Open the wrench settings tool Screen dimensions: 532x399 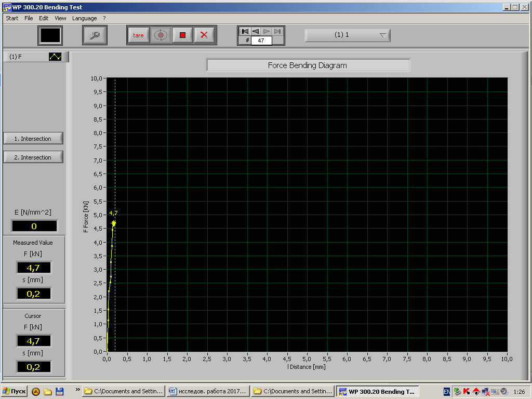point(95,35)
